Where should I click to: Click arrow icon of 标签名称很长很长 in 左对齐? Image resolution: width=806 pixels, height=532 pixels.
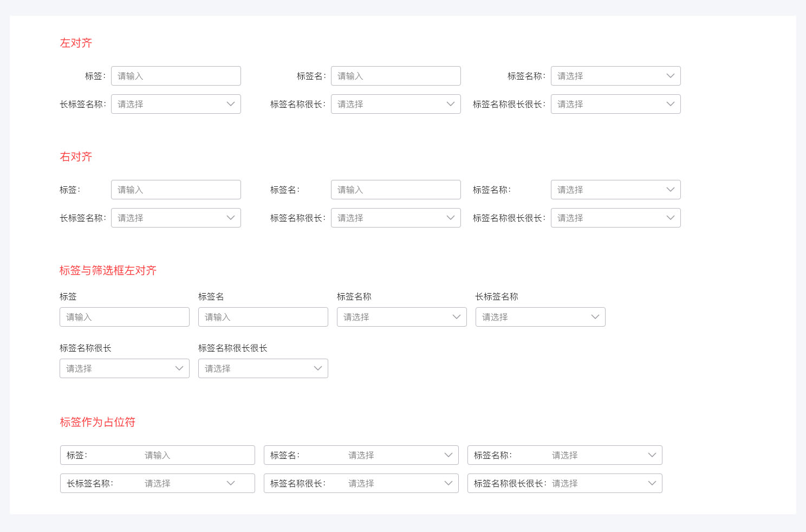tap(671, 104)
